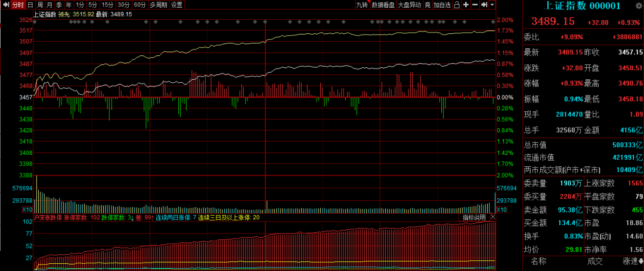Image resolution: width=644 pixels, height=271 pixels.
Task: Click the 流通市值 421991亿 value
Action: 627,157
